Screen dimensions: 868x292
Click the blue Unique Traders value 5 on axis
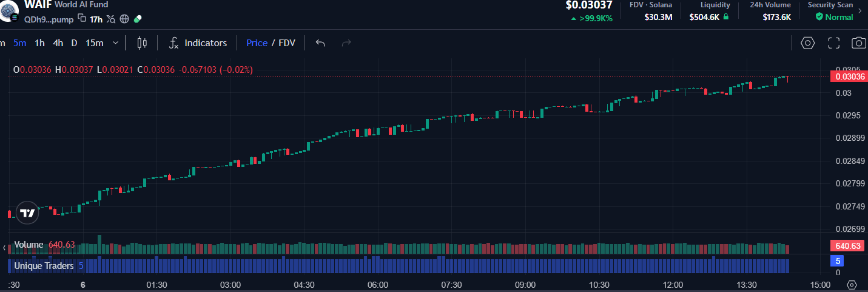(x=838, y=262)
